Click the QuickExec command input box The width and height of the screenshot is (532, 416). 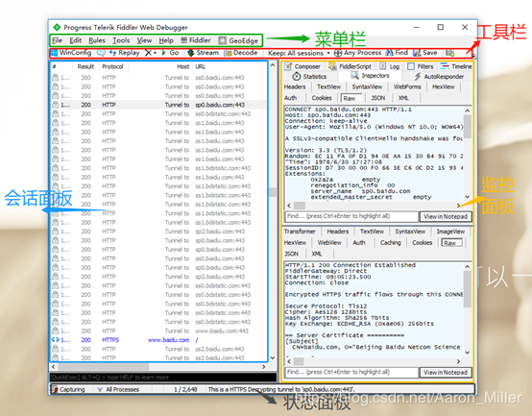tap(163, 378)
